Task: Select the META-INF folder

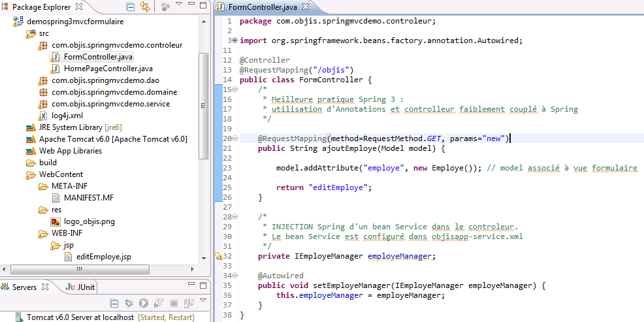Action: coord(69,186)
